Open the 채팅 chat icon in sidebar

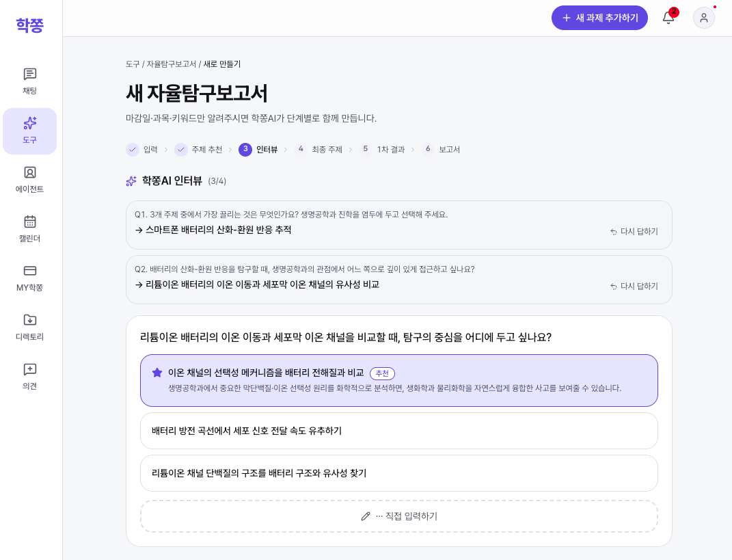(30, 74)
